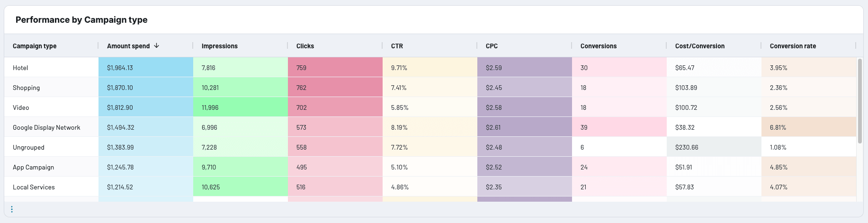The image size is (868, 223).
Task: Select the App Campaign row label
Action: click(x=33, y=168)
